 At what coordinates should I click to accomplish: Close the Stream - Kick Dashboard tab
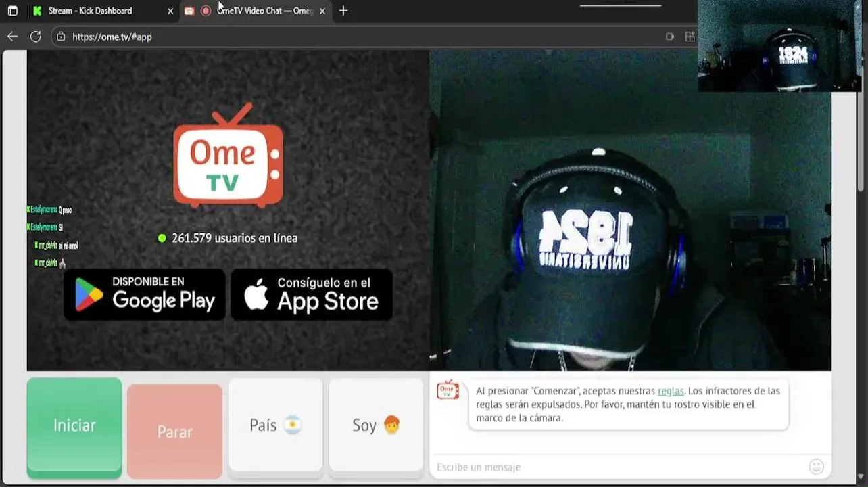click(x=170, y=11)
